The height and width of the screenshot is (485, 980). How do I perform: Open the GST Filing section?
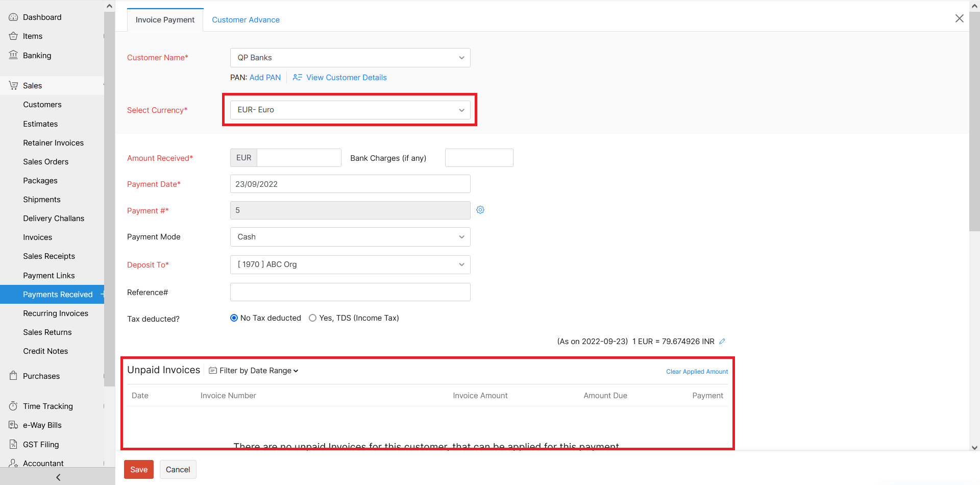(13, 444)
